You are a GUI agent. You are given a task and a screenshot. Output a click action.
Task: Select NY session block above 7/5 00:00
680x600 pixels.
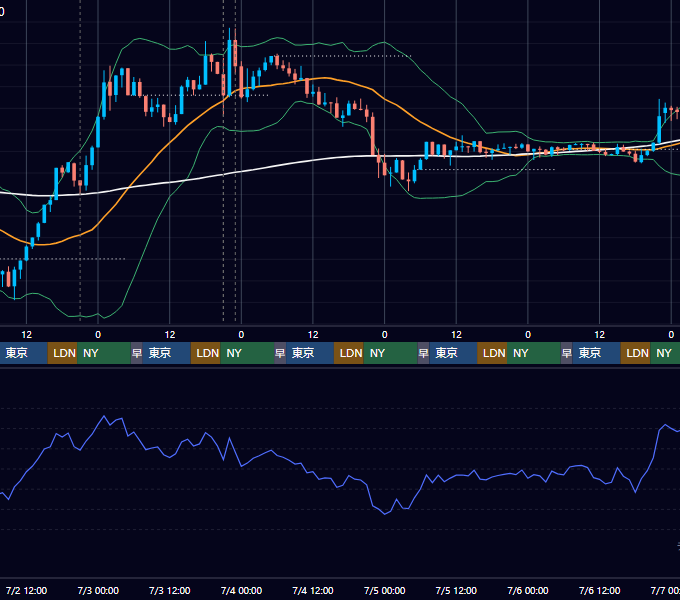(390, 353)
